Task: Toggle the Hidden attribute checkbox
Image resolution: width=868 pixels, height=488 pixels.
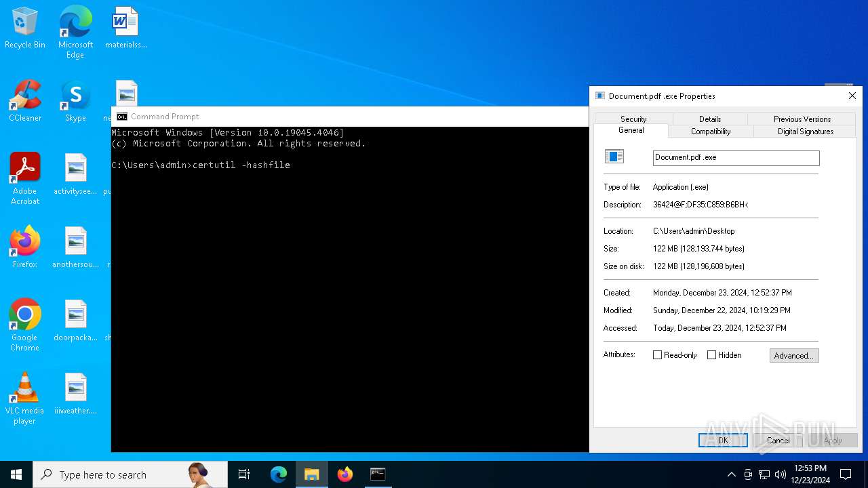Action: [711, 355]
